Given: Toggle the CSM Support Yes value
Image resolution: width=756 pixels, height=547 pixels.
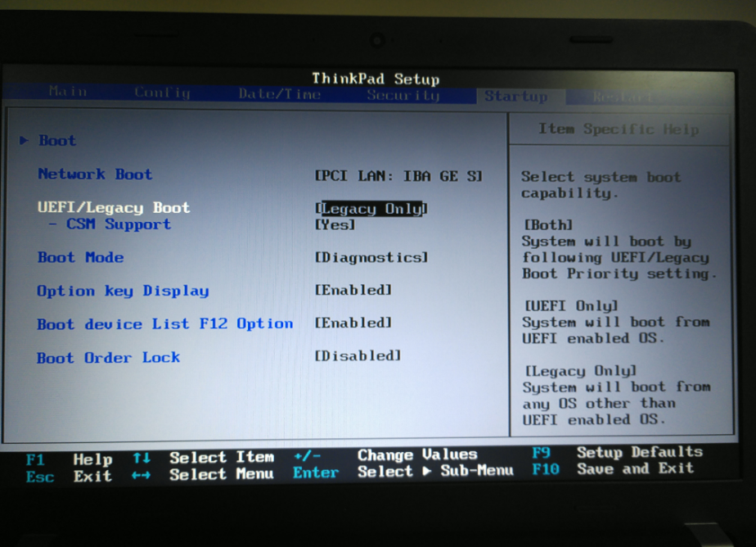Looking at the screenshot, I should [x=335, y=225].
